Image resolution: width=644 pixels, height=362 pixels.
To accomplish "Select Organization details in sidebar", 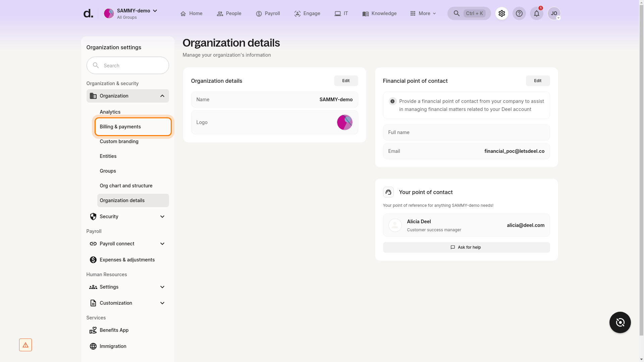I will click(133, 200).
